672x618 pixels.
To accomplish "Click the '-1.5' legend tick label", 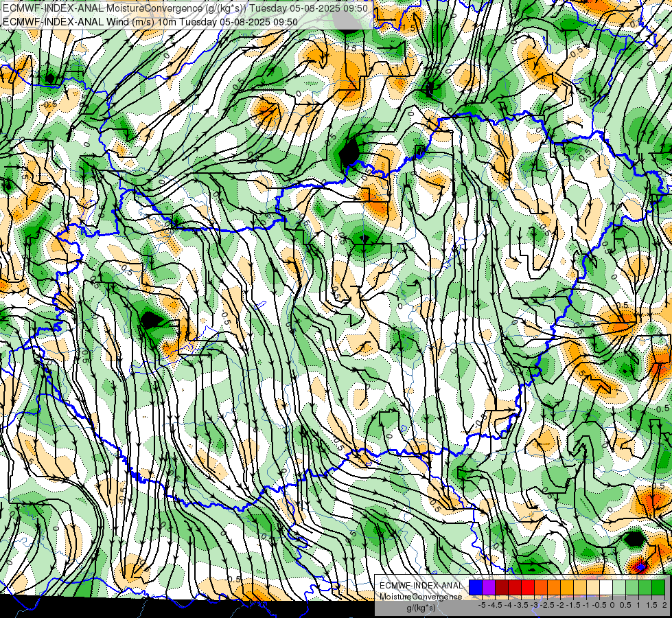I will coord(573,605).
